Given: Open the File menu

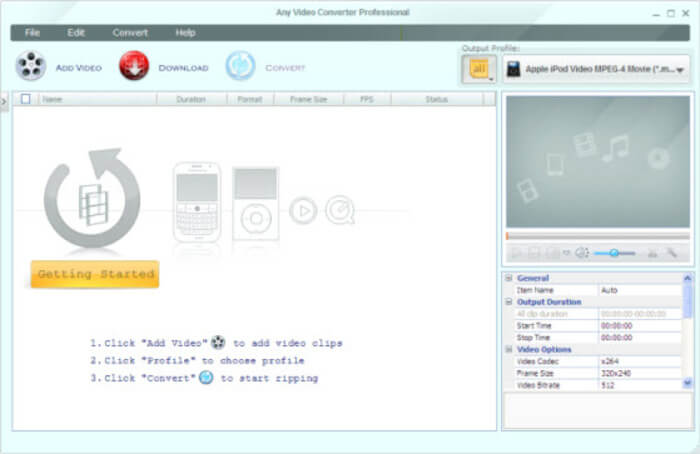Looking at the screenshot, I should click(x=33, y=32).
